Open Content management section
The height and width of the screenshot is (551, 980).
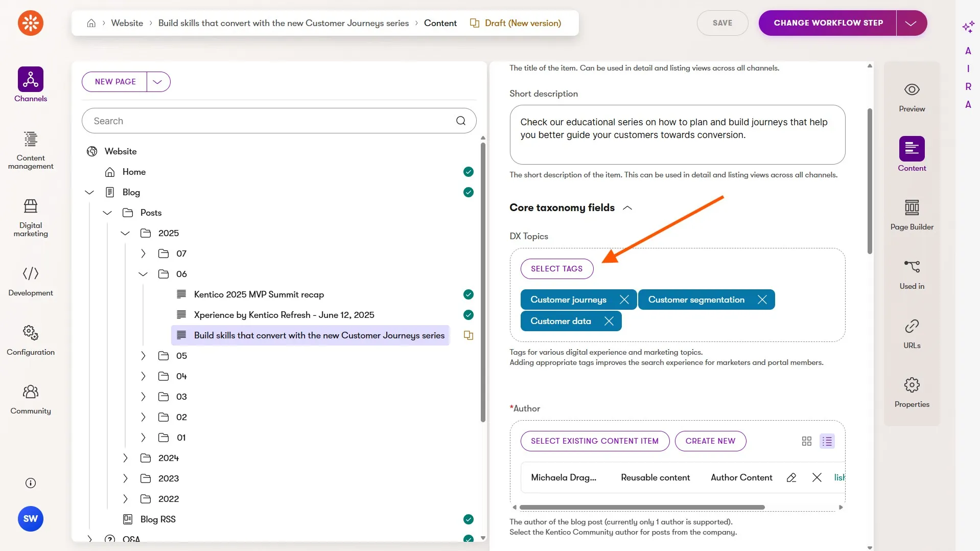tap(31, 150)
